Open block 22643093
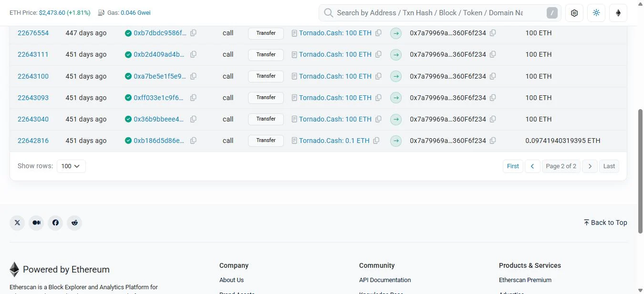Image resolution: width=644 pixels, height=294 pixels. [x=33, y=98]
